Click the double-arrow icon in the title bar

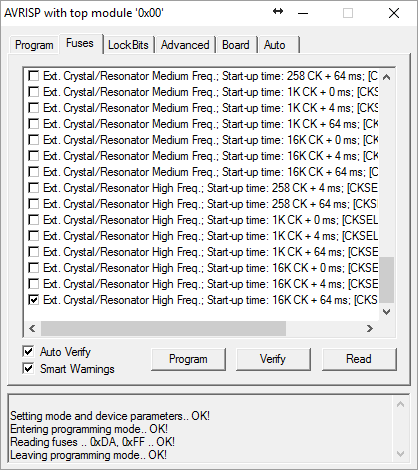click(x=278, y=12)
